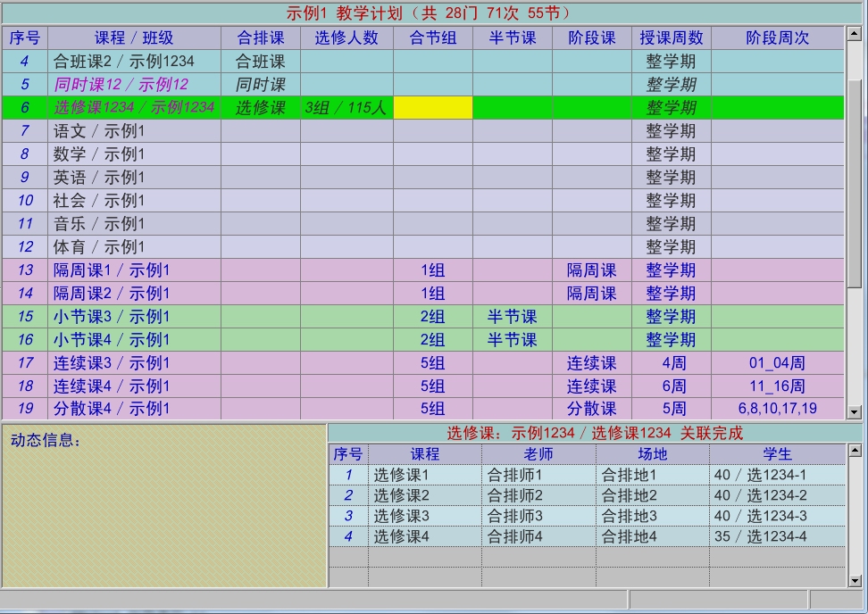Click the upper table's scroll up arrow
Viewport: 868px width, 614px height.
[x=855, y=33]
